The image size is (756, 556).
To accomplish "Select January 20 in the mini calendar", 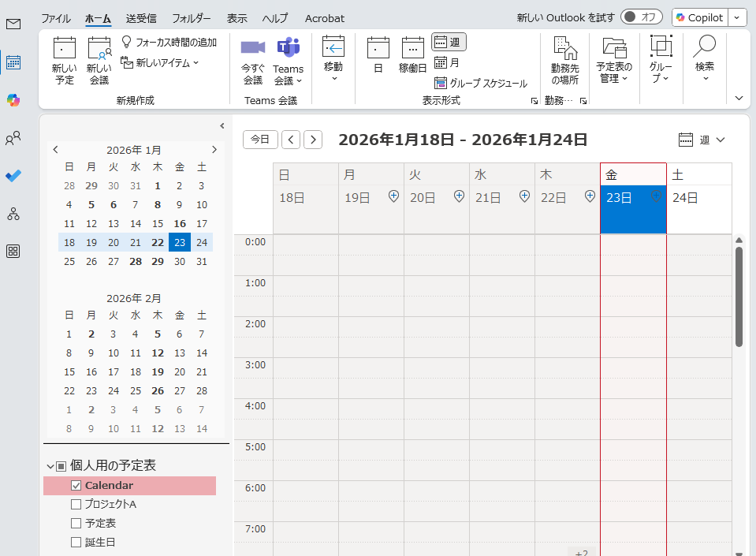I will pyautogui.click(x=113, y=241).
